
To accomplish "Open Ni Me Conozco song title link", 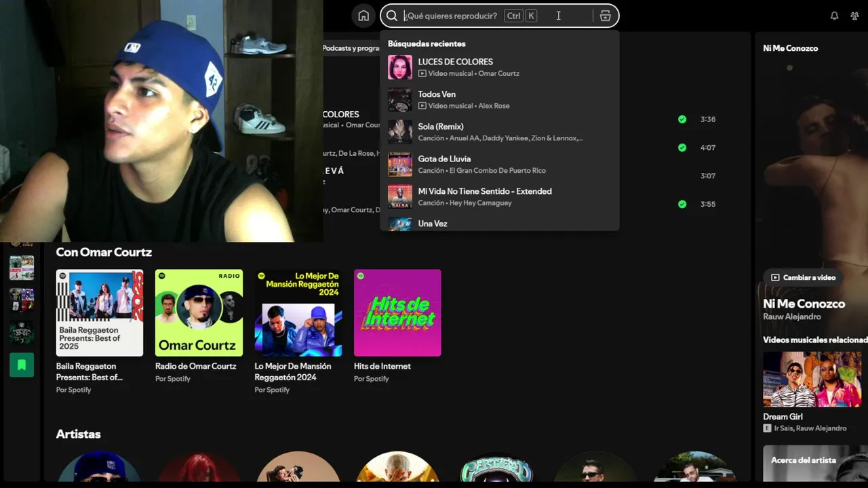I will [x=804, y=304].
